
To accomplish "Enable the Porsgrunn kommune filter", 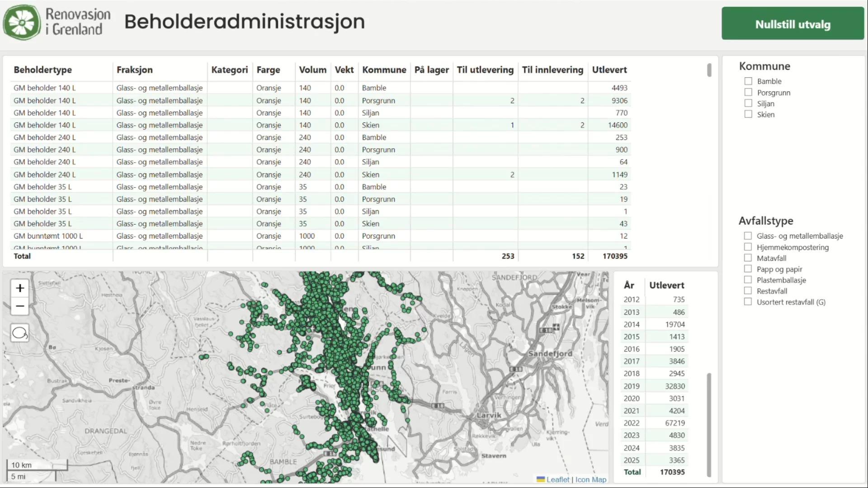I will [748, 93].
